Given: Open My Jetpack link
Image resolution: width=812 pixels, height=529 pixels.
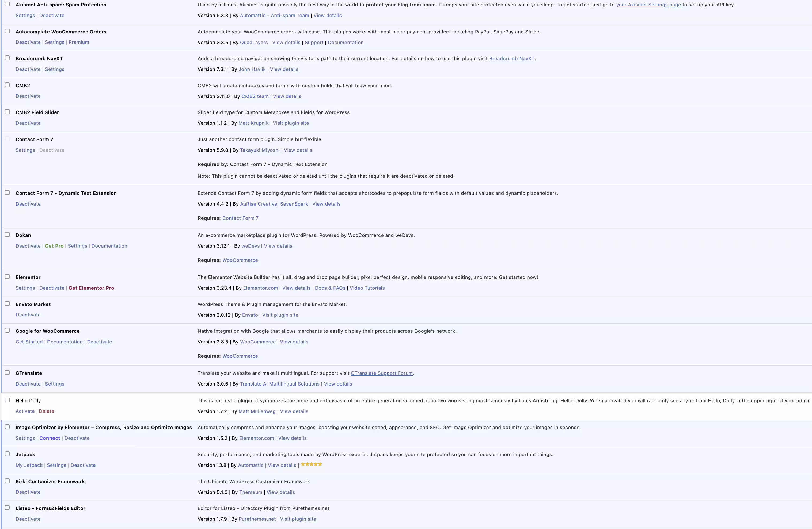Looking at the screenshot, I should [x=29, y=465].
